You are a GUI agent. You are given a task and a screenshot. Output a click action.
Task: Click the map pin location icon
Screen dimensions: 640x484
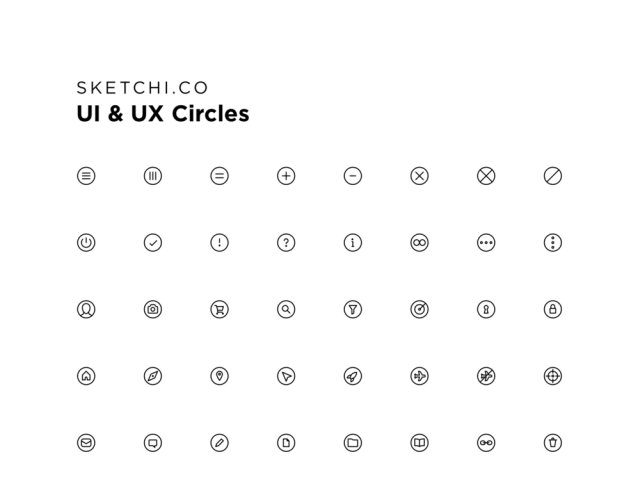click(x=220, y=376)
